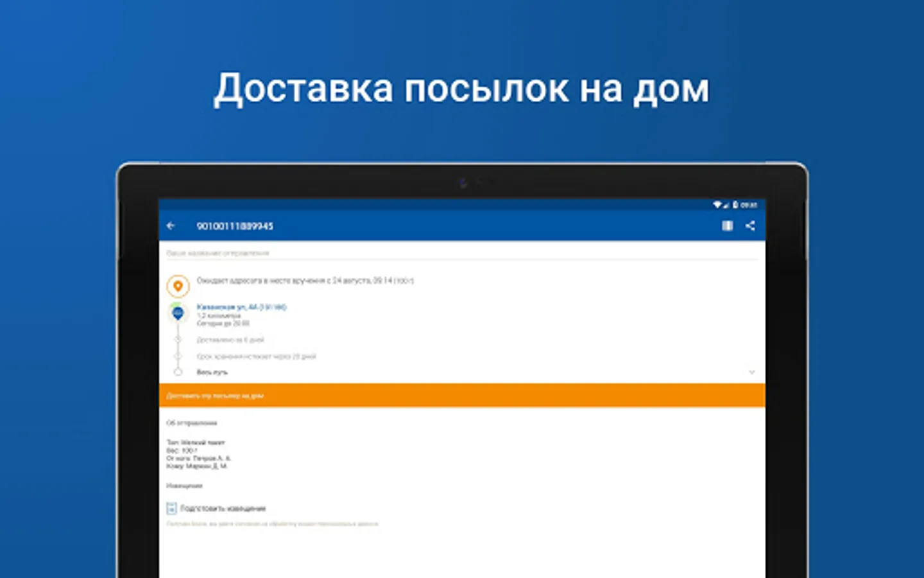The image size is (924, 578).
Task: Click "Подготовить извещение" link
Action: [223, 509]
